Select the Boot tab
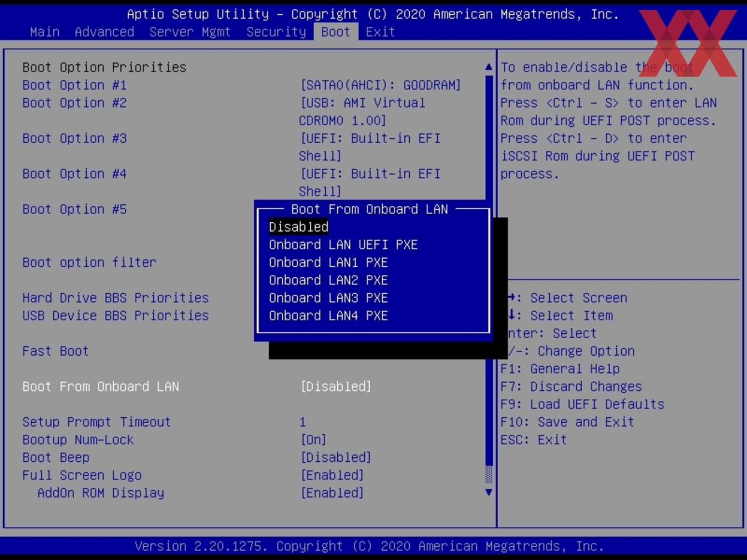This screenshot has height=560, width=747. tap(336, 32)
